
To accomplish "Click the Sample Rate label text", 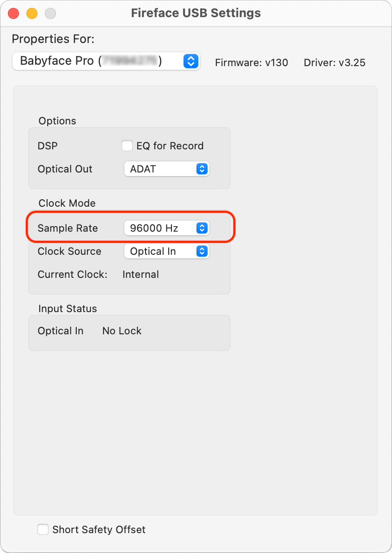I will [x=67, y=228].
